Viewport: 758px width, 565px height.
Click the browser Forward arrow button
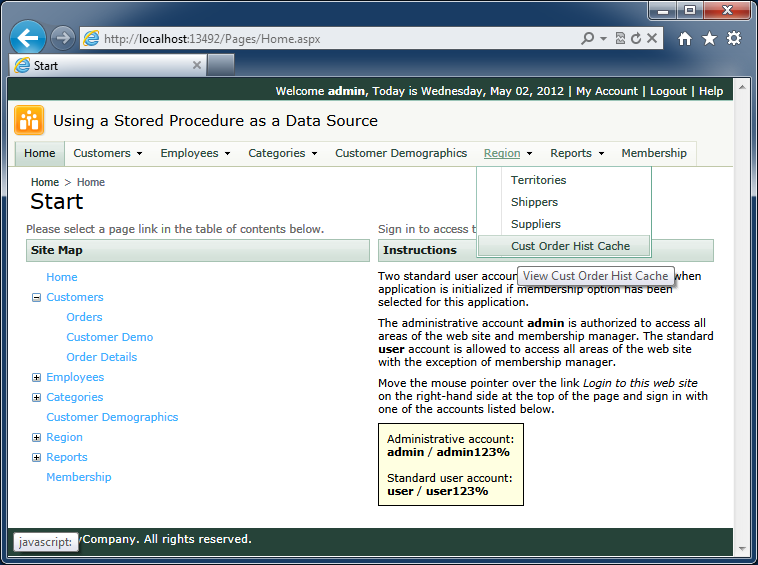point(63,38)
